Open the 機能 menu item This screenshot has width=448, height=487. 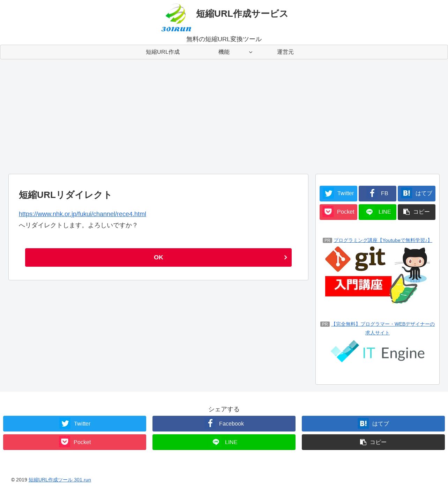(224, 52)
